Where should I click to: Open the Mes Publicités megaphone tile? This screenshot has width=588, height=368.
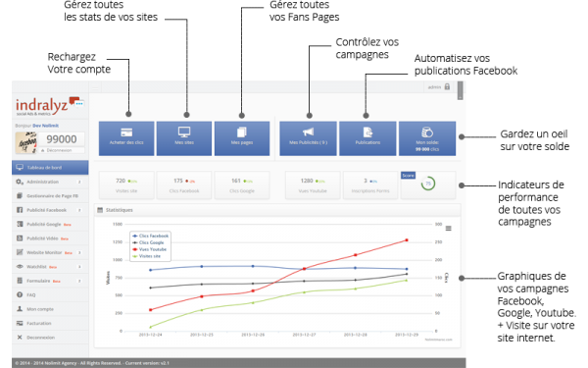[308, 138]
